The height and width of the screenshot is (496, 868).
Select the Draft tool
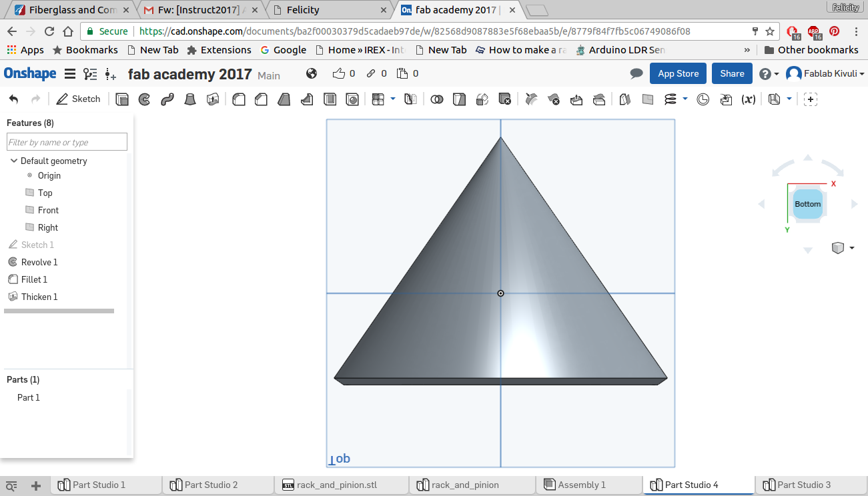(x=284, y=99)
